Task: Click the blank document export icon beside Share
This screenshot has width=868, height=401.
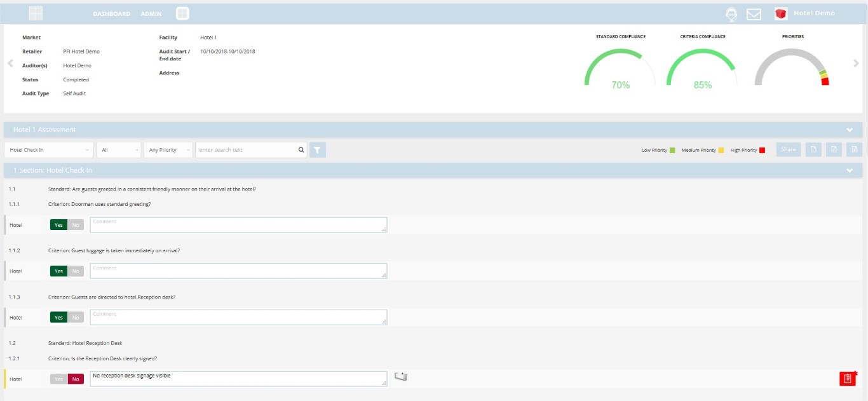Action: coord(813,150)
